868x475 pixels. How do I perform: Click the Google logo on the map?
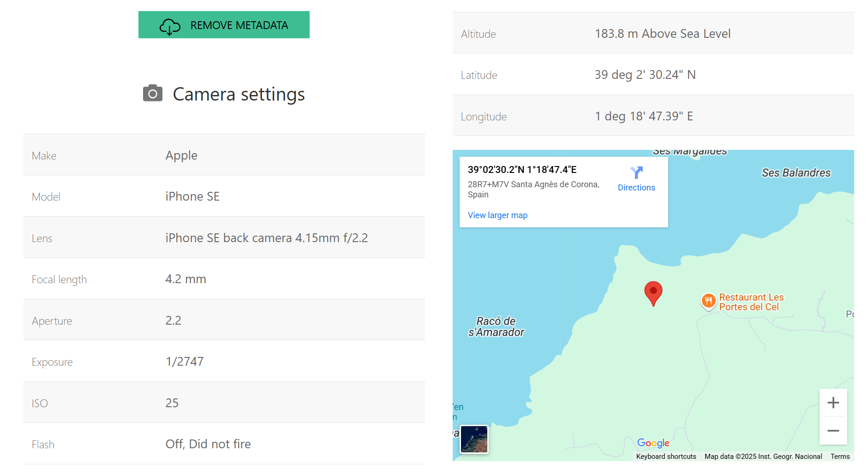click(653, 443)
